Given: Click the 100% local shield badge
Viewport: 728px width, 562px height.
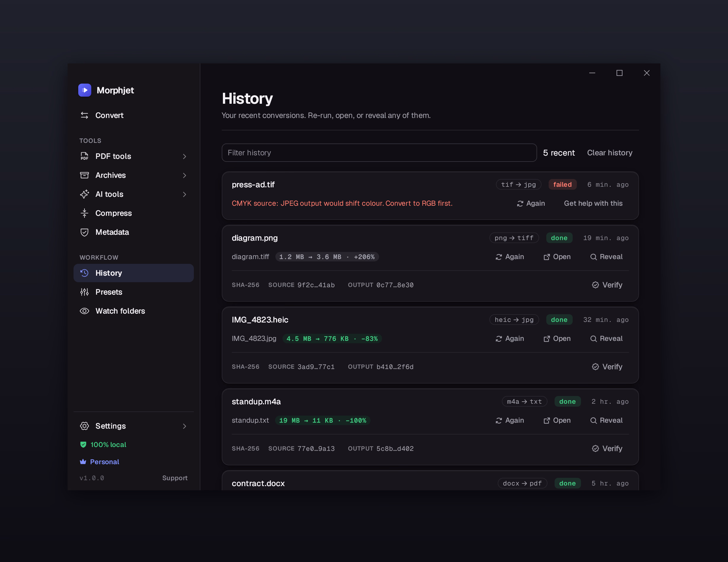Looking at the screenshot, I should 103,445.
